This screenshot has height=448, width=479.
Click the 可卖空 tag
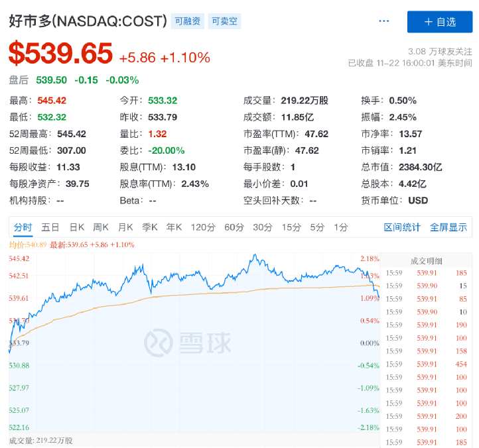pyautogui.click(x=224, y=21)
